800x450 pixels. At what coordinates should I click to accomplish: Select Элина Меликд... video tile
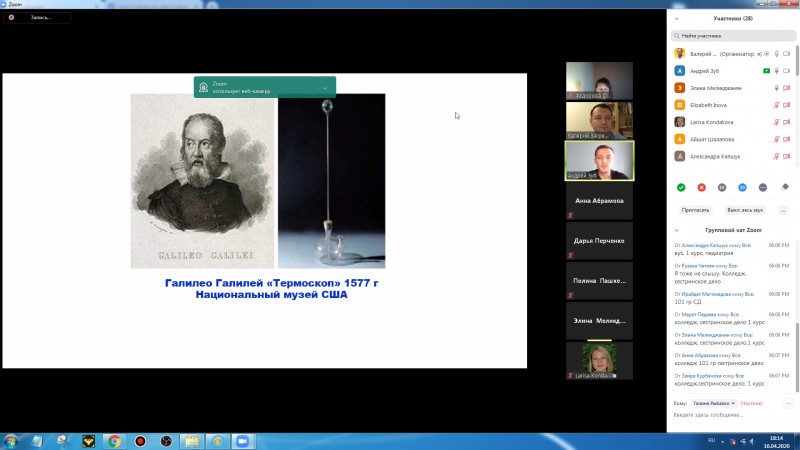[x=599, y=321]
